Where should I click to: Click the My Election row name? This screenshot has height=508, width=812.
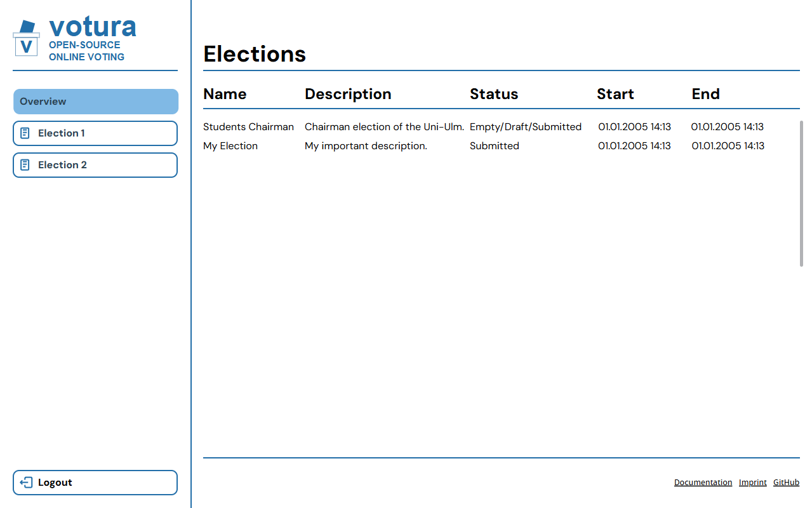point(230,146)
